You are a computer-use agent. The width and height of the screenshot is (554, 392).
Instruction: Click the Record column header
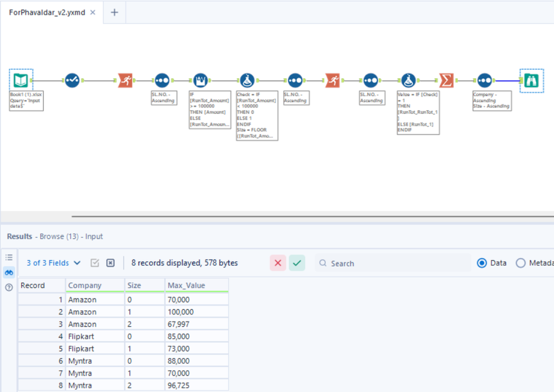tap(42, 286)
